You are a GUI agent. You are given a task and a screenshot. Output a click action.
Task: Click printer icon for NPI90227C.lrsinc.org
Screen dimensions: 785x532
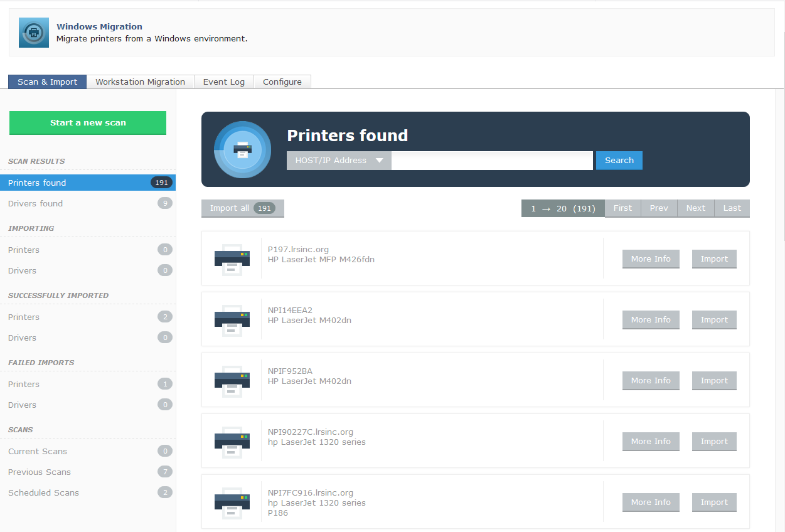(232, 441)
